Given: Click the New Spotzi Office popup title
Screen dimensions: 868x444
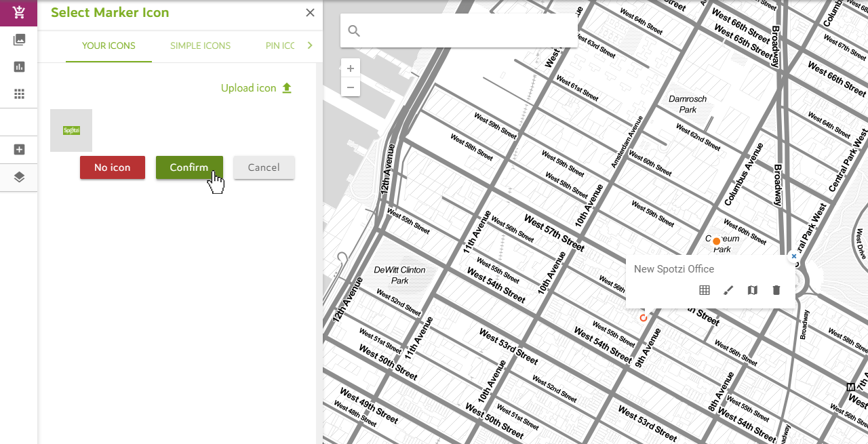Looking at the screenshot, I should click(674, 269).
